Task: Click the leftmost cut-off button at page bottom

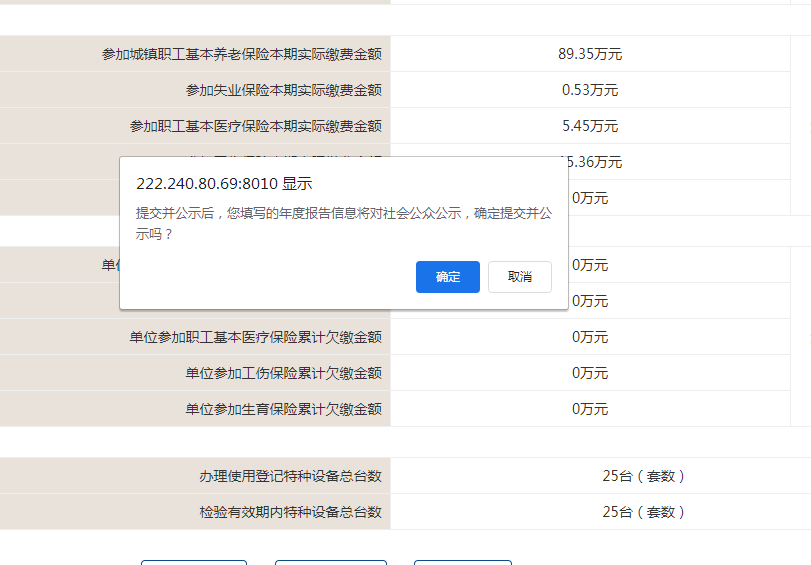Action: [193, 562]
